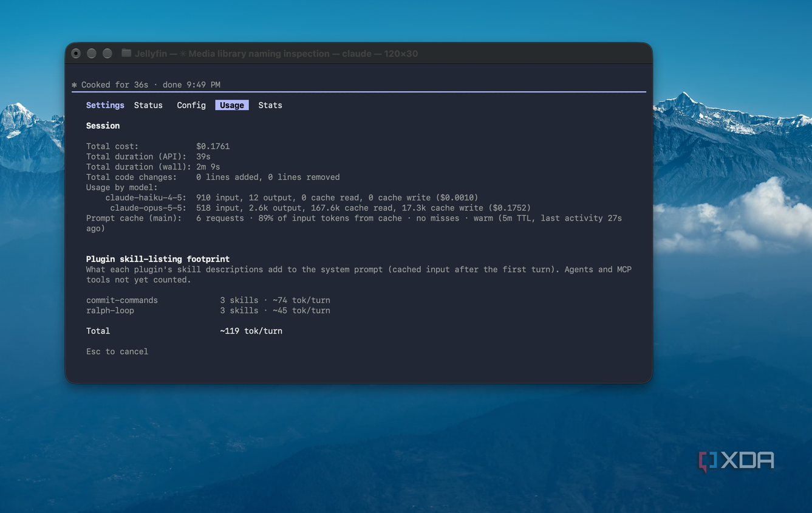This screenshot has width=812, height=513.
Task: Switch to the Status tab
Action: 148,105
